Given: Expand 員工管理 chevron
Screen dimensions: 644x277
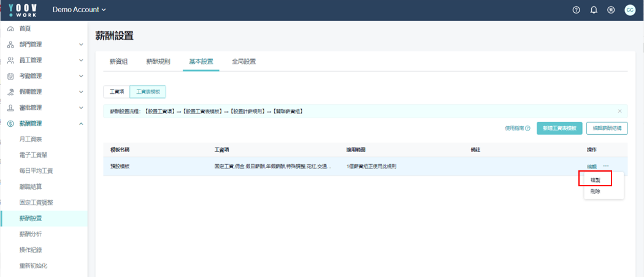Looking at the screenshot, I should [81, 60].
